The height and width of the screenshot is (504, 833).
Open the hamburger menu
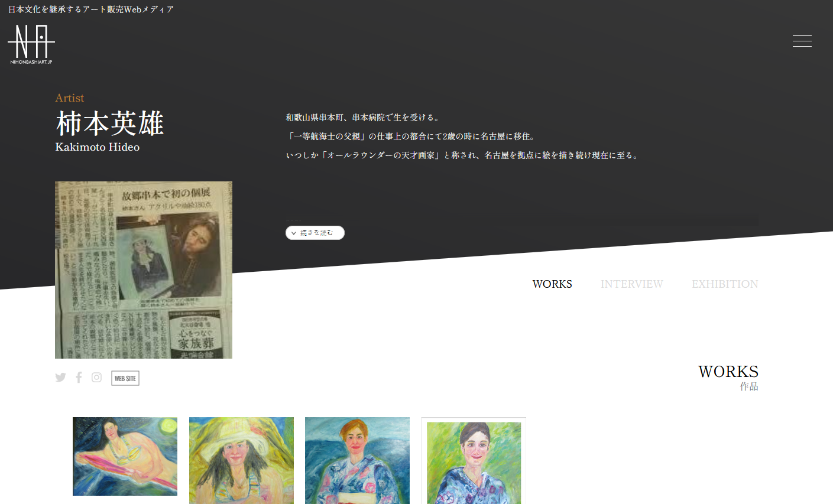[802, 41]
